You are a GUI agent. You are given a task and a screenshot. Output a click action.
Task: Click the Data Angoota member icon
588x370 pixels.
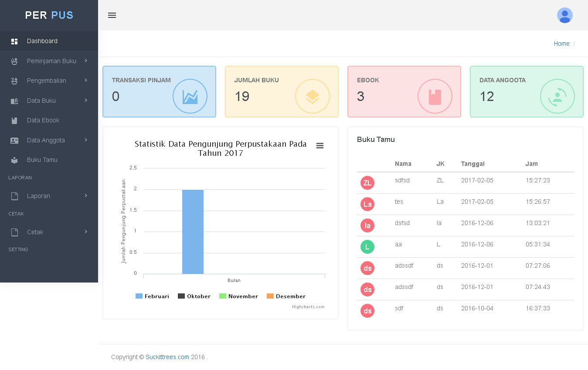coord(557,96)
